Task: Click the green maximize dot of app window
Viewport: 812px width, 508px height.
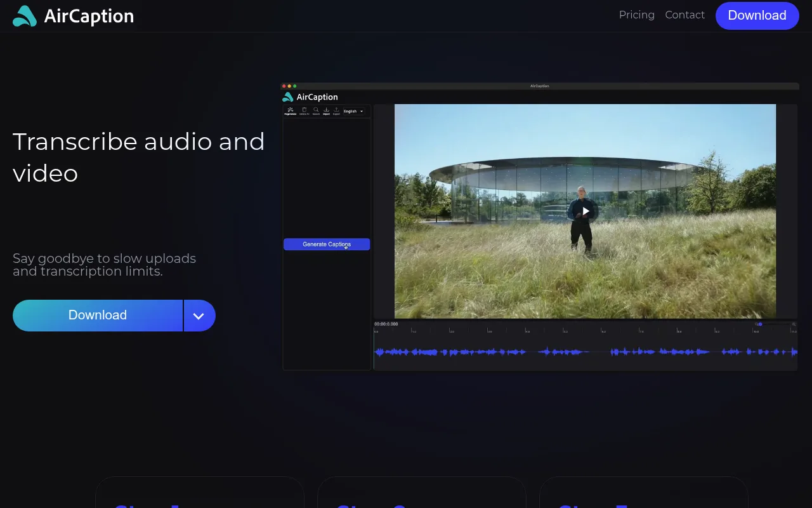Action: click(294, 86)
